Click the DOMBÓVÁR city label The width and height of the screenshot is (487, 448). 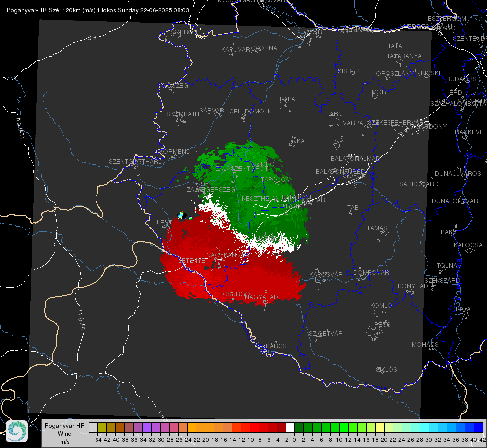371,273
